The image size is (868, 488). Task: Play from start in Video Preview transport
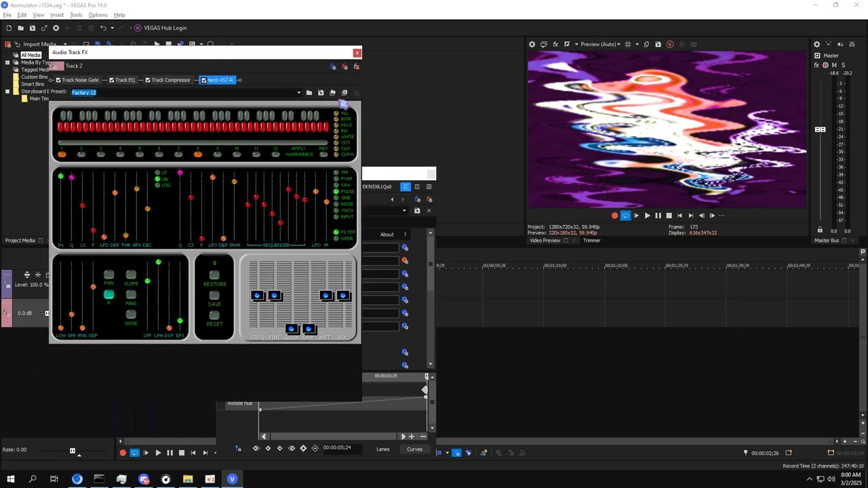click(636, 216)
